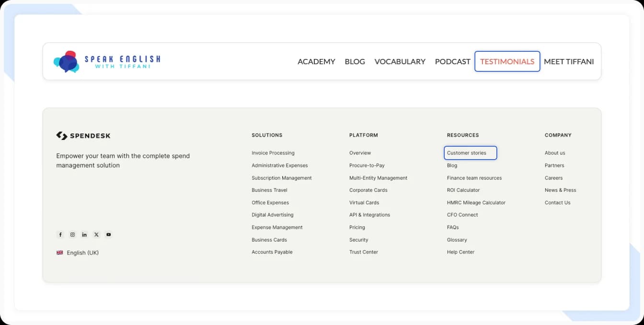Go to Contact Us
The image size is (644, 325).
tap(557, 202)
